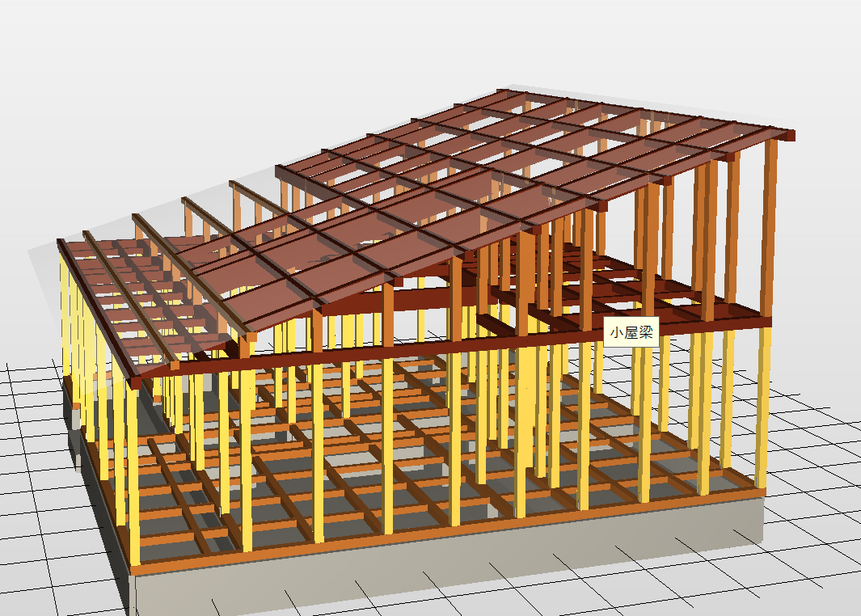Select the second-floor dark red floor framing

pos(631,291)
